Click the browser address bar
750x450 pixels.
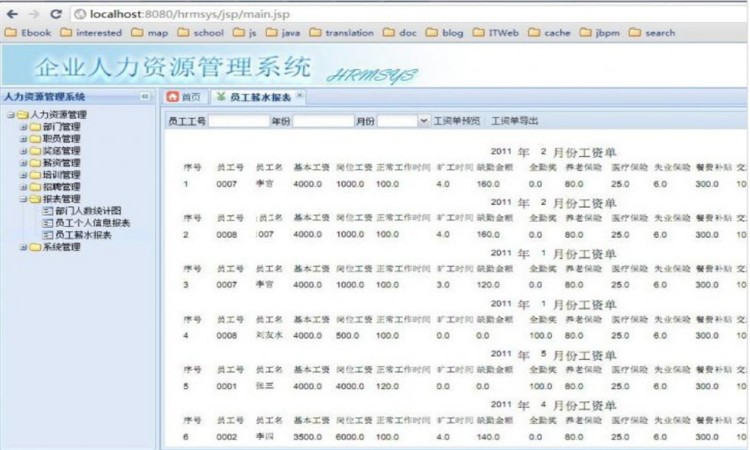(x=411, y=14)
